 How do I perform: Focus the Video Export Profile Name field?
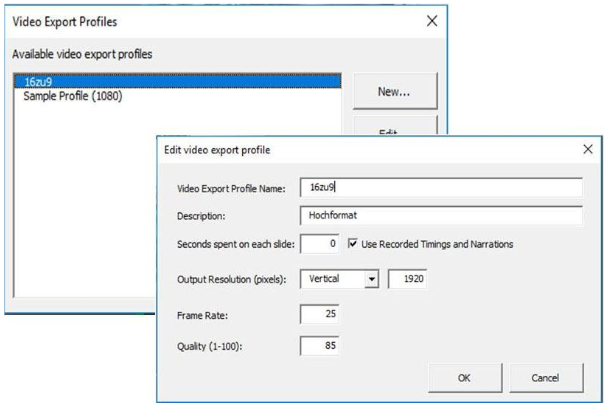pos(440,187)
